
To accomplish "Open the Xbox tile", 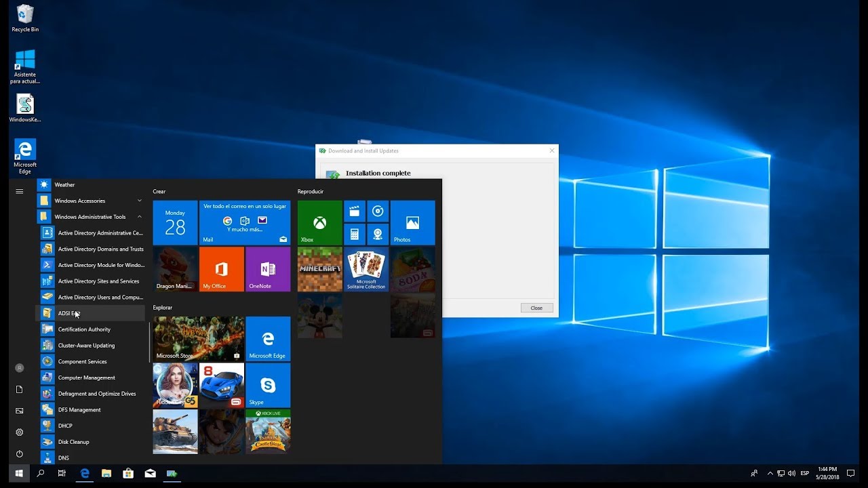I will 319,222.
